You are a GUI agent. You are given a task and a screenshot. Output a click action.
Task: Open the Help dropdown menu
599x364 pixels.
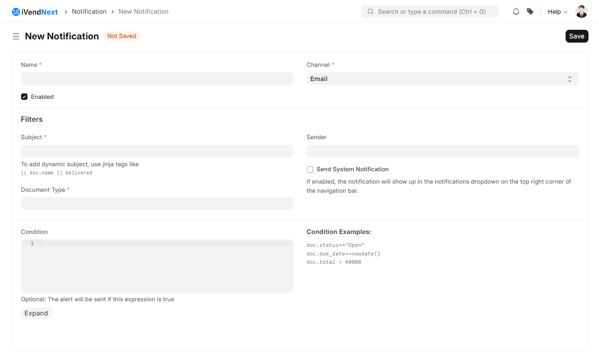coord(557,11)
